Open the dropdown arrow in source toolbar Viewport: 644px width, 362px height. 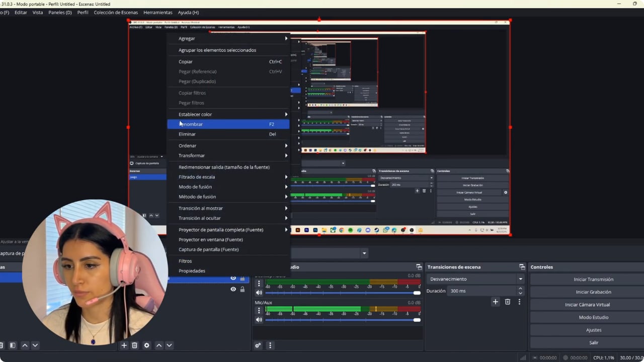pyautogui.click(x=364, y=253)
